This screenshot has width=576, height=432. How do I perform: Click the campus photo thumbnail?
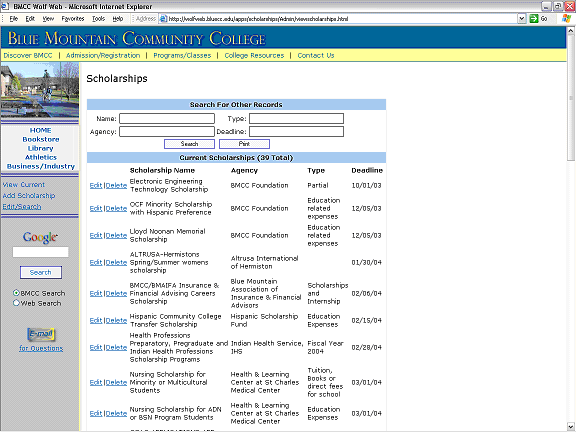40,90
